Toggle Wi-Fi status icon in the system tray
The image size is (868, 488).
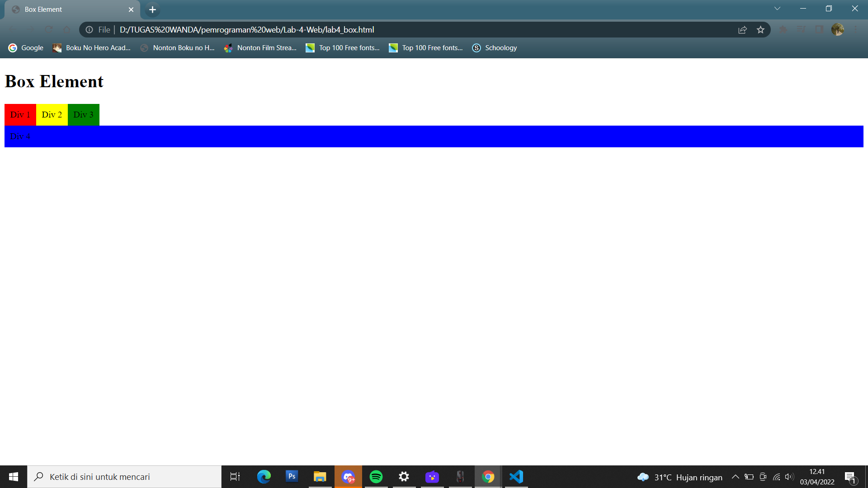click(776, 477)
